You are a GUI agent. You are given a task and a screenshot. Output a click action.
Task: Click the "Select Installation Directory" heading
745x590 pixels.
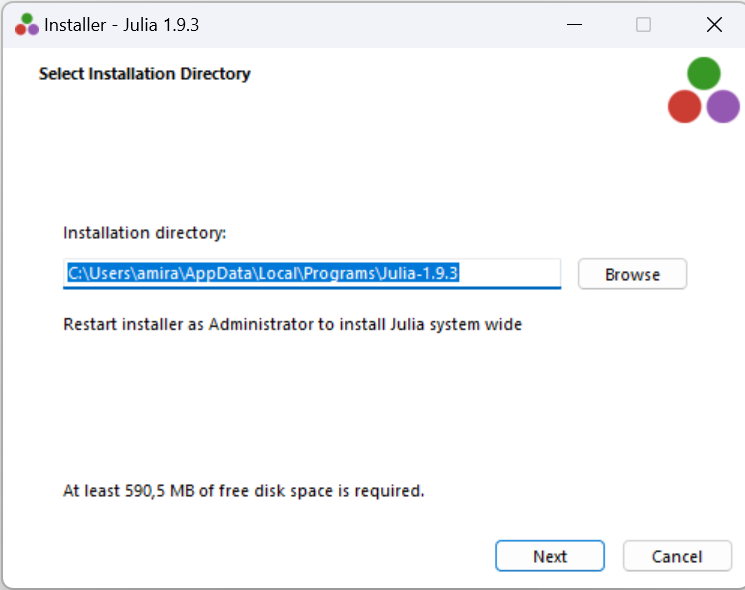pyautogui.click(x=144, y=74)
